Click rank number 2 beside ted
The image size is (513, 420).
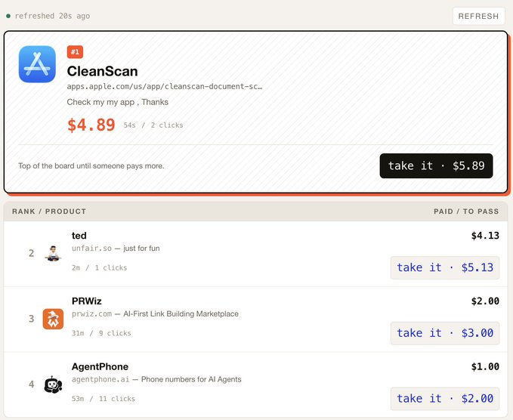(x=32, y=253)
